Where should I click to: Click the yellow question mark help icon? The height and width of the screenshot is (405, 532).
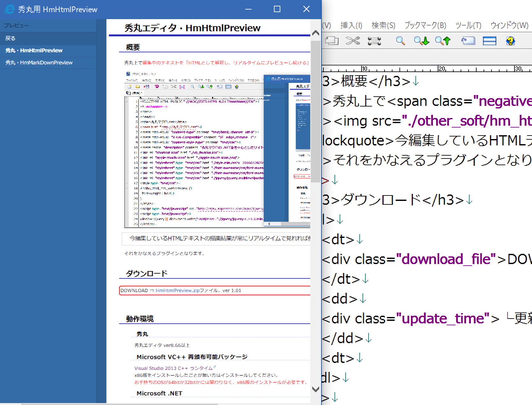coord(510,41)
